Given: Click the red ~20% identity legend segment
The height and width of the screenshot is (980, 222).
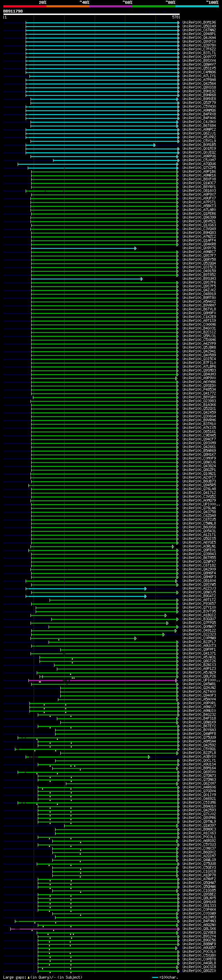Looking at the screenshot, I should coord(25,6).
